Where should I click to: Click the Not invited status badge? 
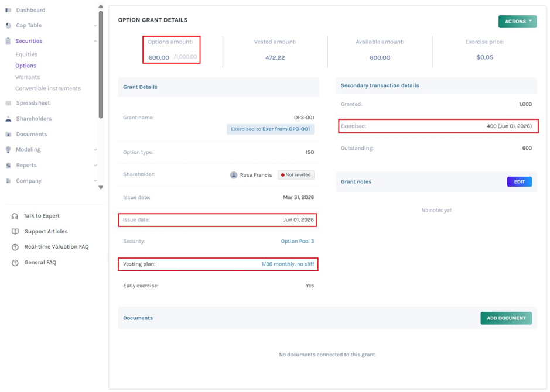pyautogui.click(x=296, y=175)
